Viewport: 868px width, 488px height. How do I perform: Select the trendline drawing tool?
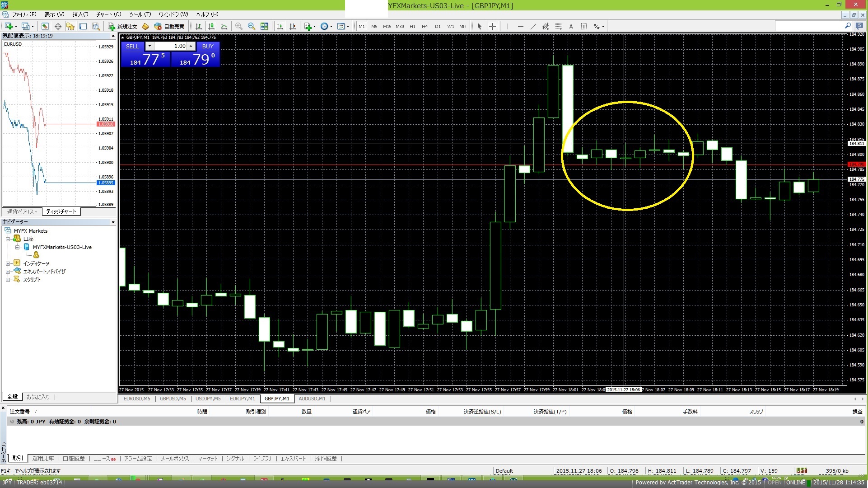pos(533,26)
